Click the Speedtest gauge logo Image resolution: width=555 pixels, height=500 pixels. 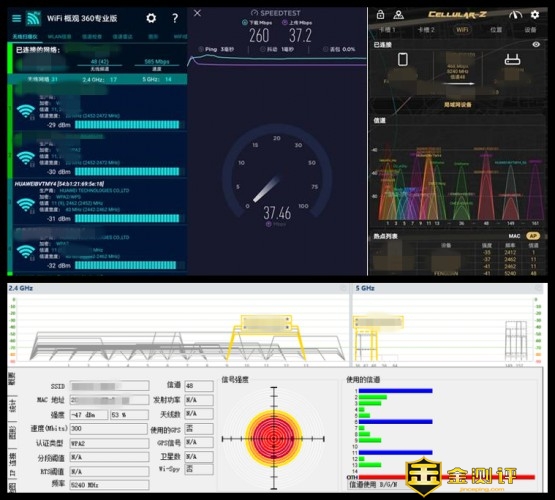(254, 13)
